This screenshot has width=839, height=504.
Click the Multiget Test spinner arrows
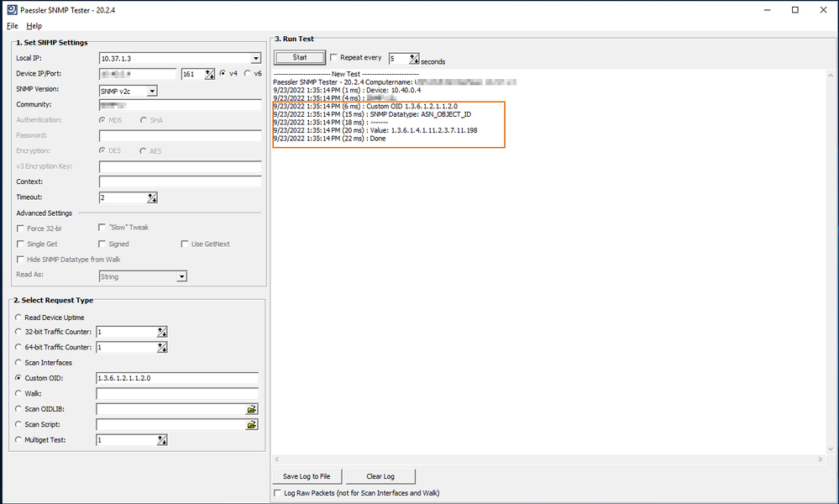point(162,440)
